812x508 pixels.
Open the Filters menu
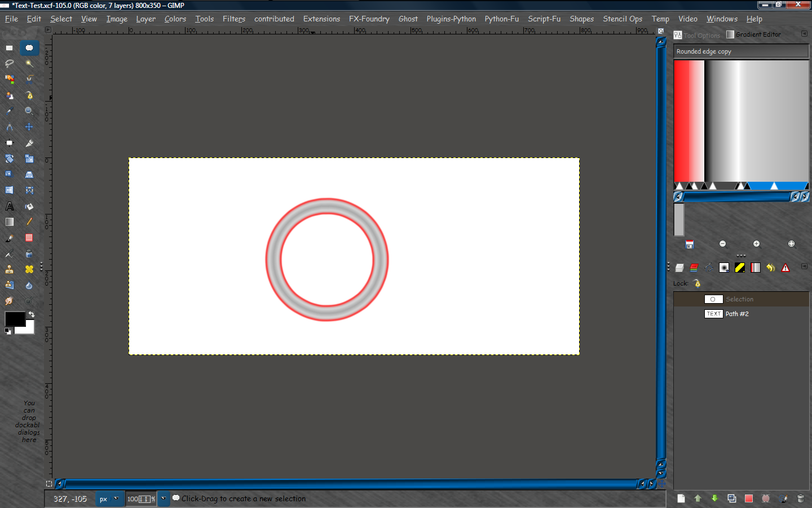[x=234, y=19]
